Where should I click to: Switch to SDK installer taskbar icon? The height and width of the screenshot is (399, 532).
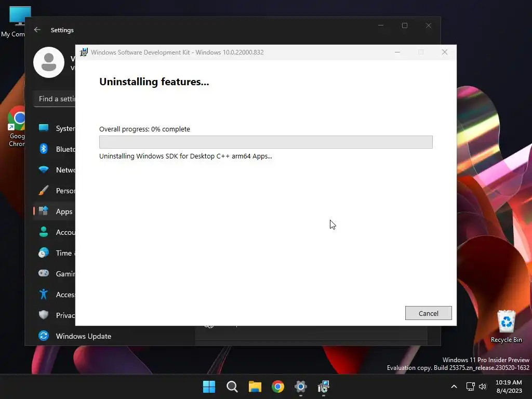click(x=324, y=387)
